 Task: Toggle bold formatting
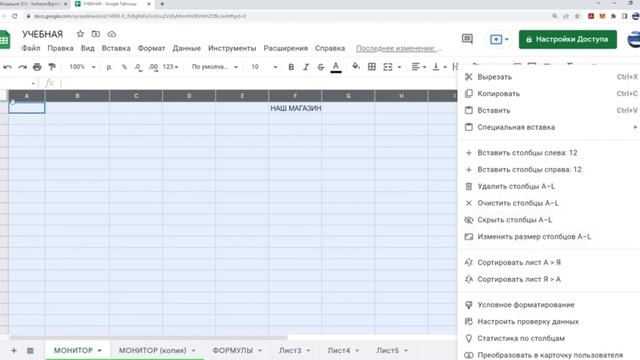click(291, 67)
